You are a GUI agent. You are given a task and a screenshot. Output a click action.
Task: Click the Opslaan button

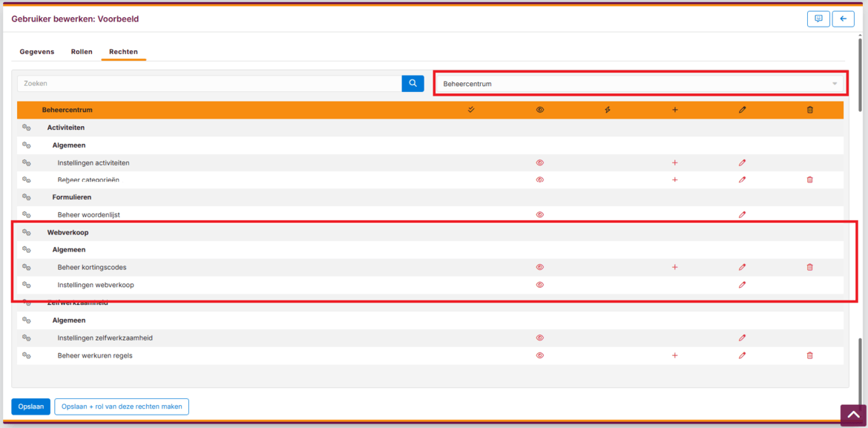pyautogui.click(x=30, y=406)
